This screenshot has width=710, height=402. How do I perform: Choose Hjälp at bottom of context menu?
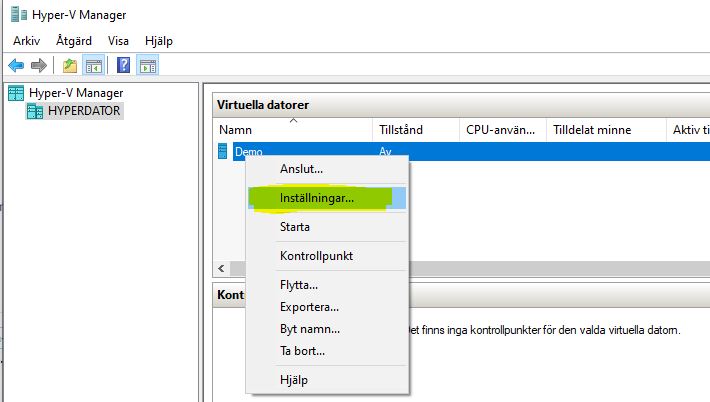pyautogui.click(x=327, y=380)
